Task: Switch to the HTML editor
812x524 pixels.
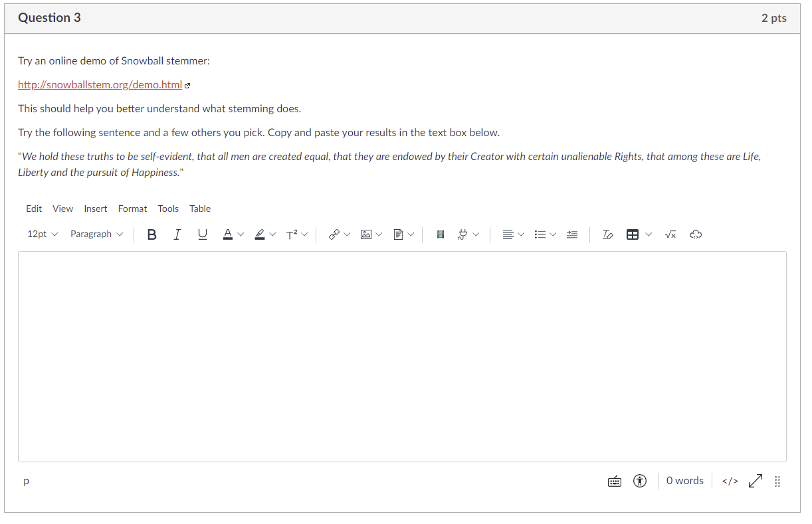Action: tap(729, 480)
